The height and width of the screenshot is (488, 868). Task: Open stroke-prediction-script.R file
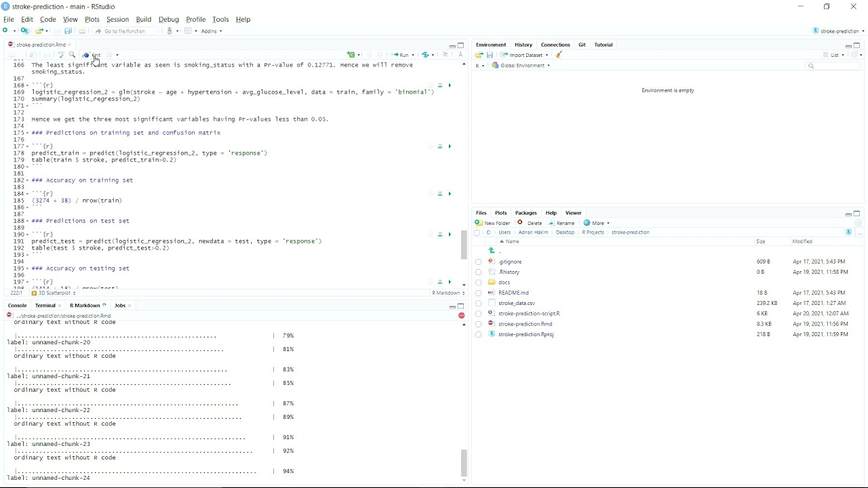point(529,314)
